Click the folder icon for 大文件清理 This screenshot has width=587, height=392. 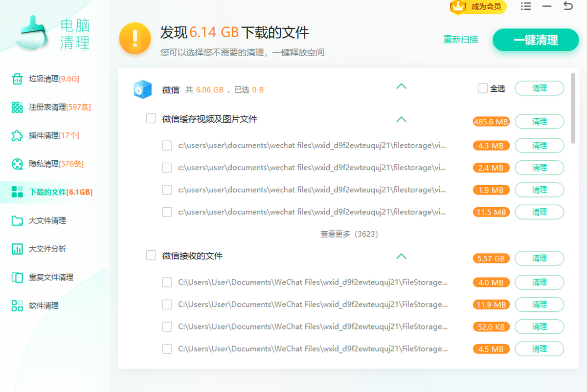click(x=17, y=220)
